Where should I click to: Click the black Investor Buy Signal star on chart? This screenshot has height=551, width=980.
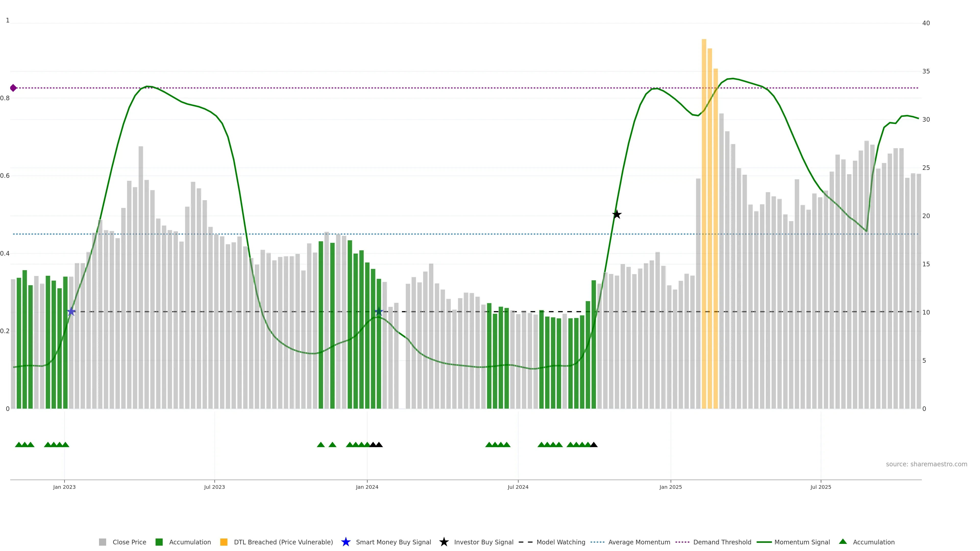[x=617, y=215]
